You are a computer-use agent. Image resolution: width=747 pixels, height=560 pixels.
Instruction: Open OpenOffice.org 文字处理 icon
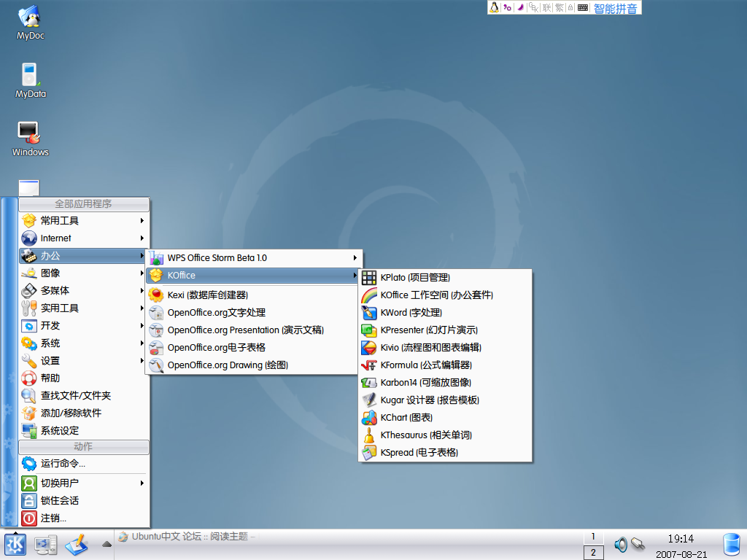(156, 313)
